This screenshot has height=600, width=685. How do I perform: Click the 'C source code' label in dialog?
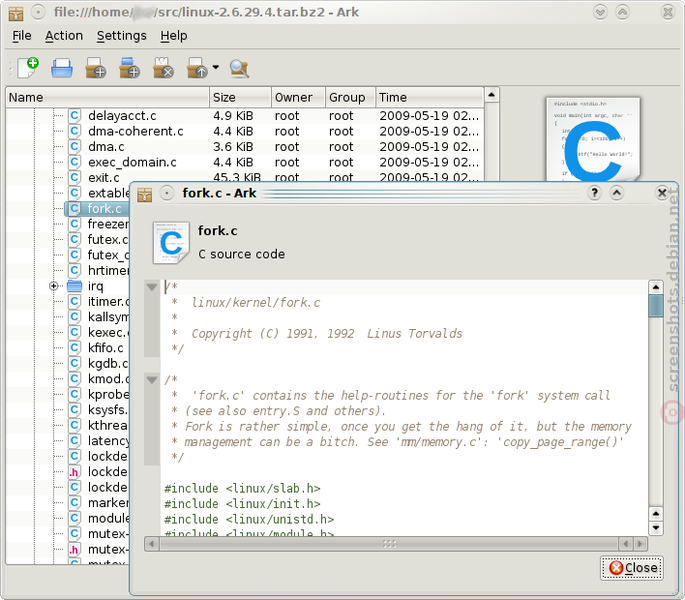[x=242, y=254]
